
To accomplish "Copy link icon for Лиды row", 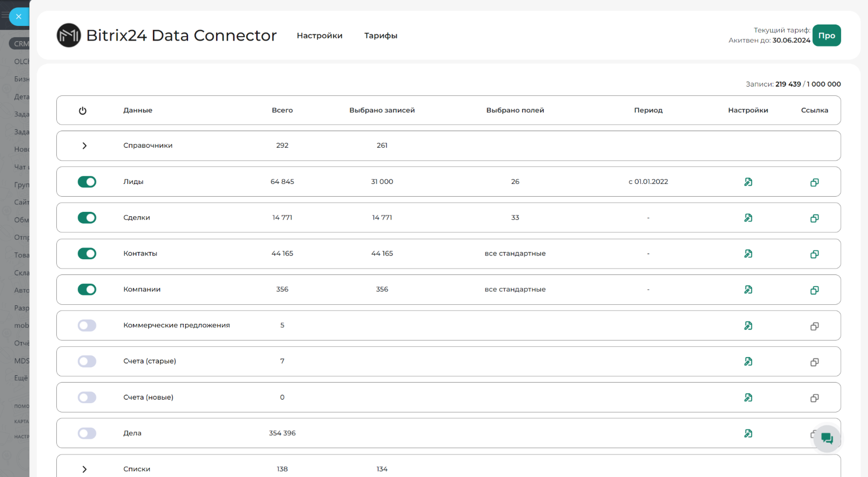I will pyautogui.click(x=814, y=182).
